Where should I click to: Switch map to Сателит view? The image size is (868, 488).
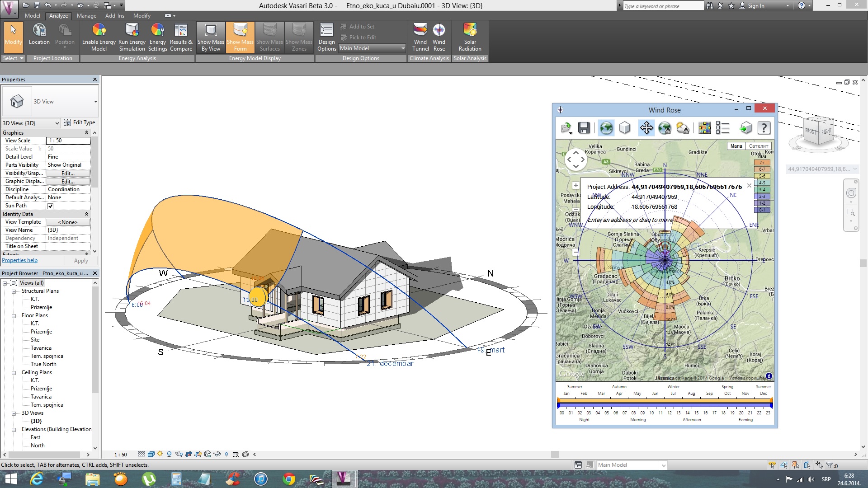point(758,146)
